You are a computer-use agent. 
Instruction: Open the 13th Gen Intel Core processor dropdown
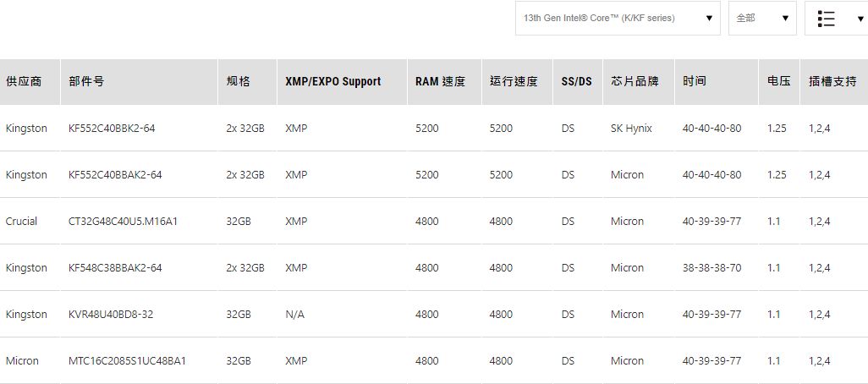click(x=618, y=18)
